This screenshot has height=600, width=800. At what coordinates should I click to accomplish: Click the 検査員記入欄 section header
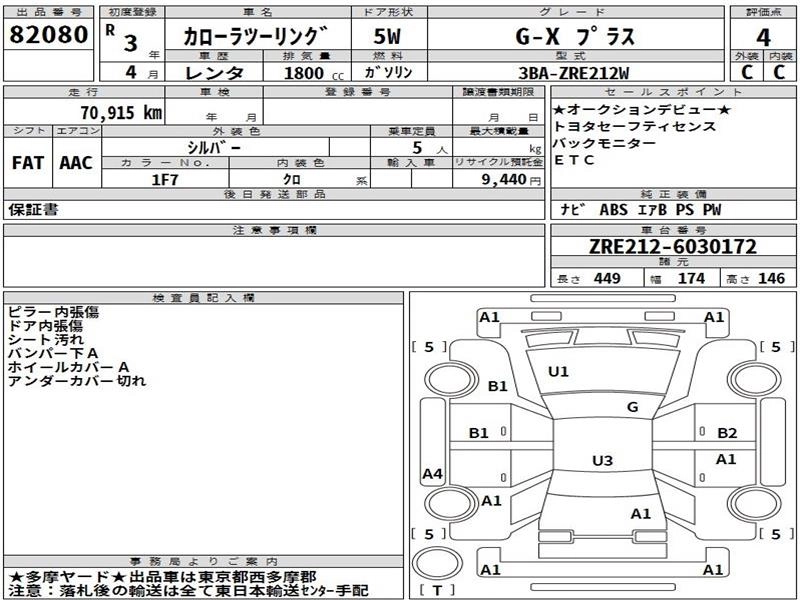pos(204,297)
